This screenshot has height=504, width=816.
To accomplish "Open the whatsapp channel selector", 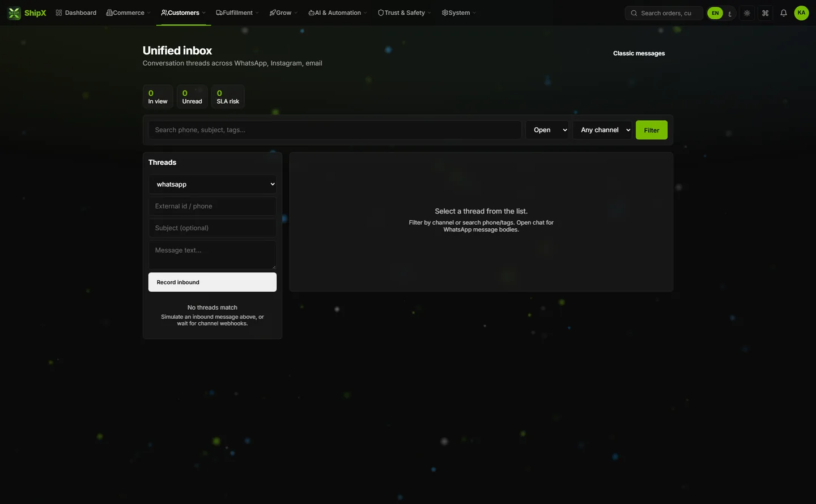I will coord(212,184).
